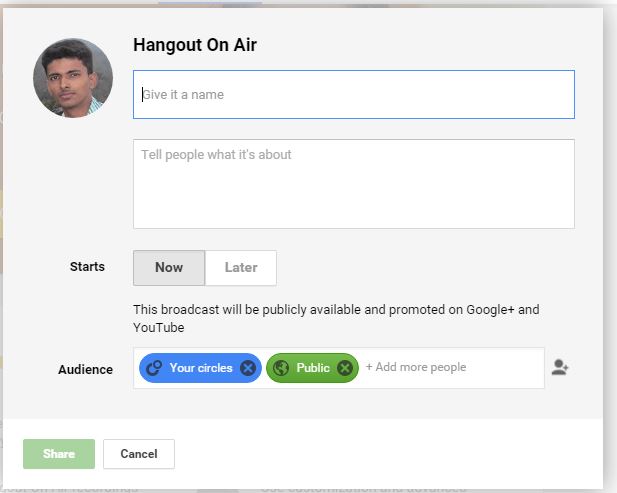Click the globe icon in Public chip

pos(281,368)
